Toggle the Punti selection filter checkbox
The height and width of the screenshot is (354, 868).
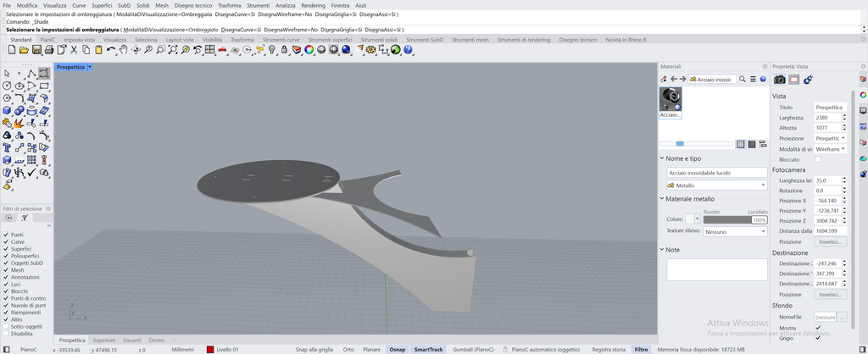(x=6, y=235)
